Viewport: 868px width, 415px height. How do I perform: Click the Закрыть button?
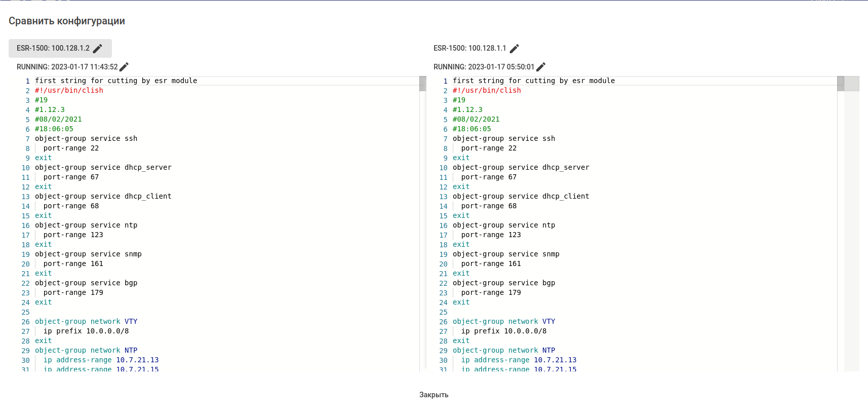point(434,395)
